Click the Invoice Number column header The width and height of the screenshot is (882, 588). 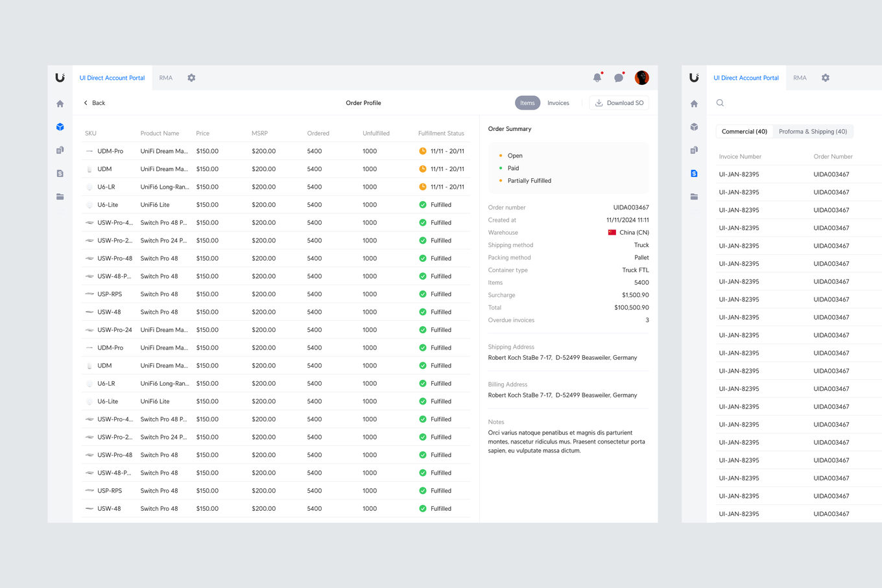740,157
